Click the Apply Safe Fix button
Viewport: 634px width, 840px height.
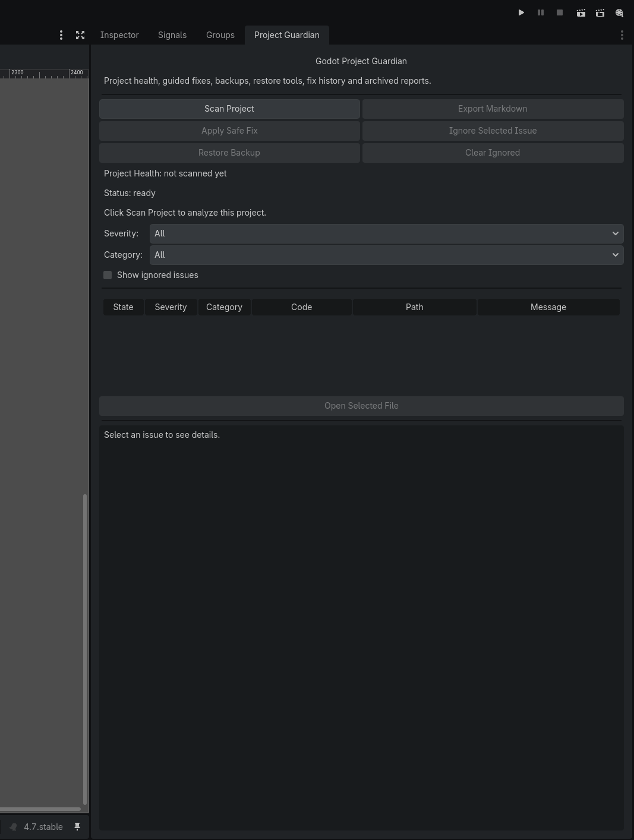point(229,131)
